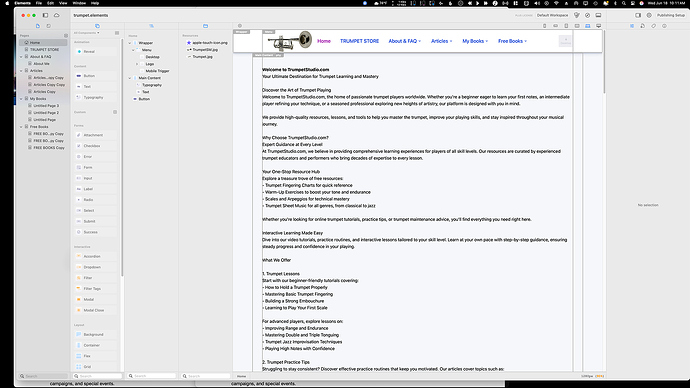Expand the Logo node in layer tree

[137, 64]
